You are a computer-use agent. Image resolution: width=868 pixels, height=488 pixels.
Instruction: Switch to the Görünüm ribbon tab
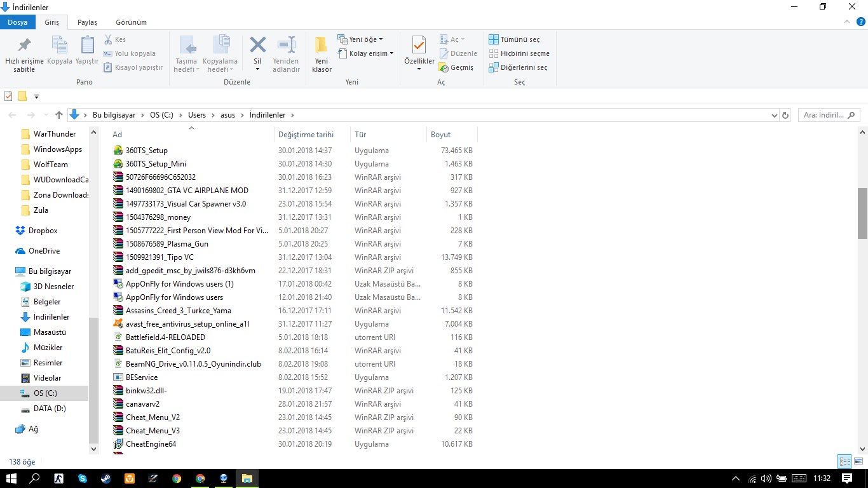click(x=132, y=22)
